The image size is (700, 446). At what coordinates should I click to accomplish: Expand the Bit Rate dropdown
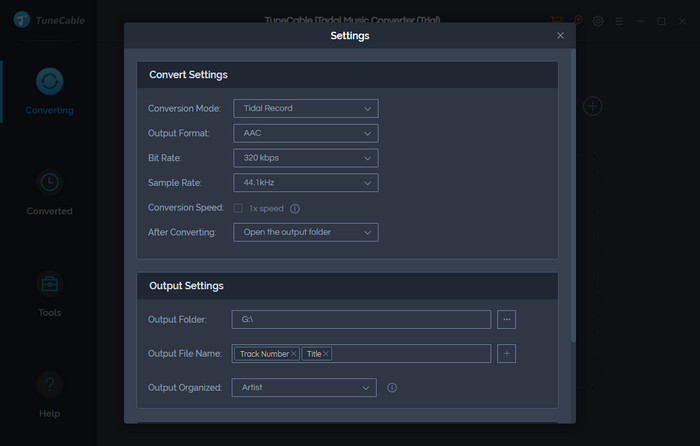tap(306, 158)
